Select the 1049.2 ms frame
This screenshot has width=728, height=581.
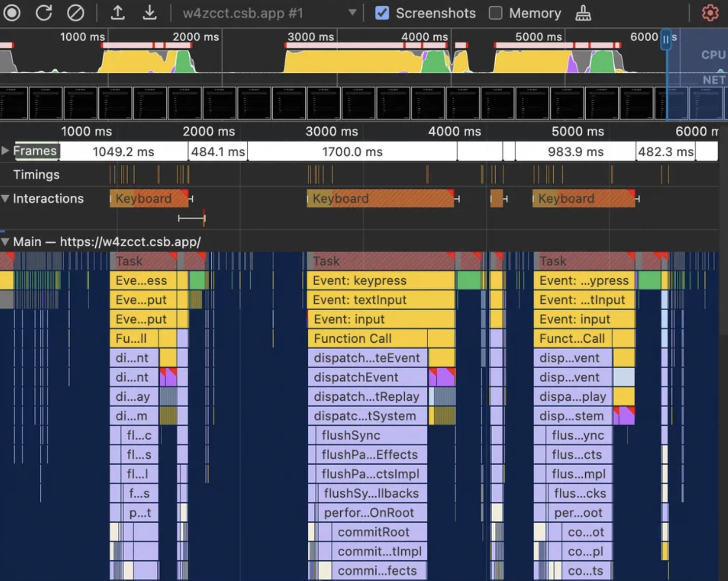point(123,152)
